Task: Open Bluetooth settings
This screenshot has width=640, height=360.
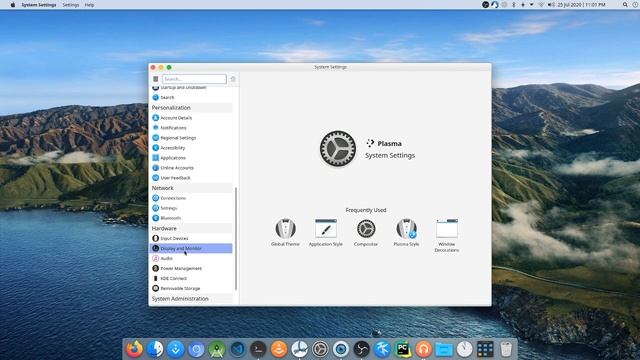Action: 191,218
